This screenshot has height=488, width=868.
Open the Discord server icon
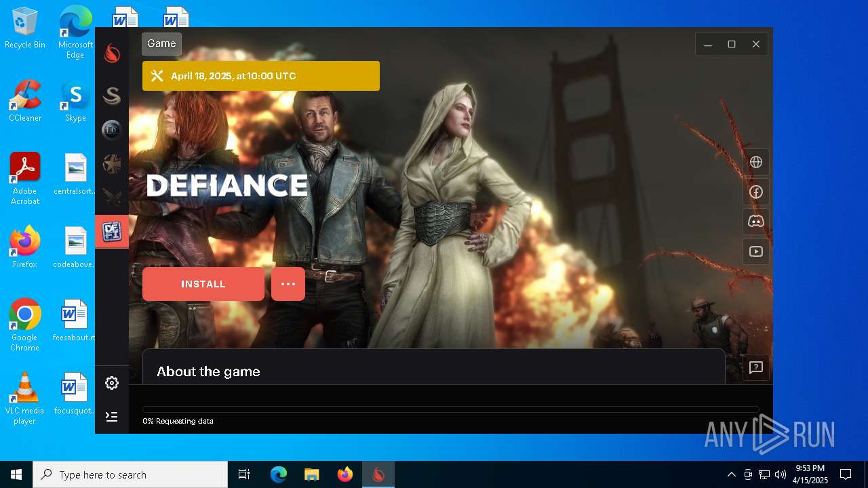pyautogui.click(x=756, y=222)
